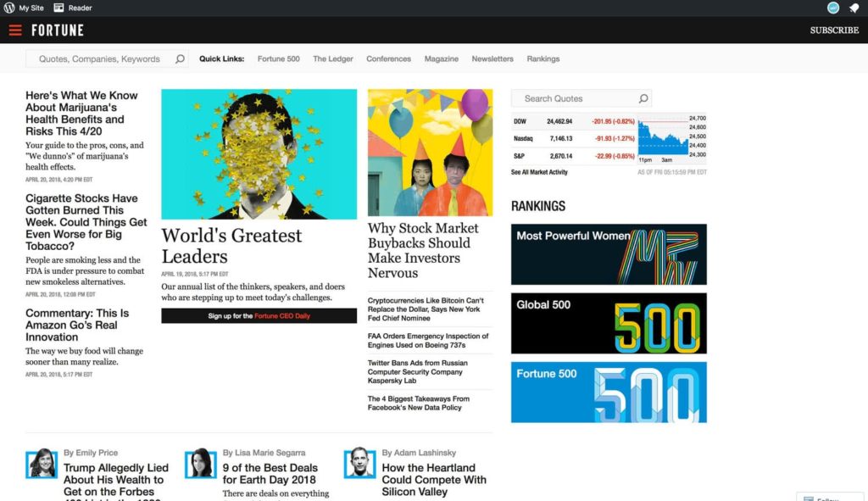This screenshot has height=501, width=868.
Task: Open the Rankings quick link
Action: (543, 58)
